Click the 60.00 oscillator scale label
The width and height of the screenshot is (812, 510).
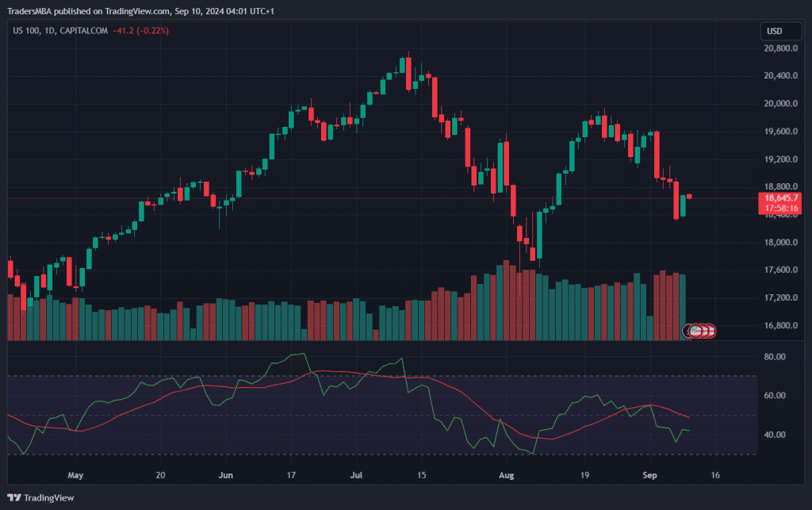[x=774, y=396]
